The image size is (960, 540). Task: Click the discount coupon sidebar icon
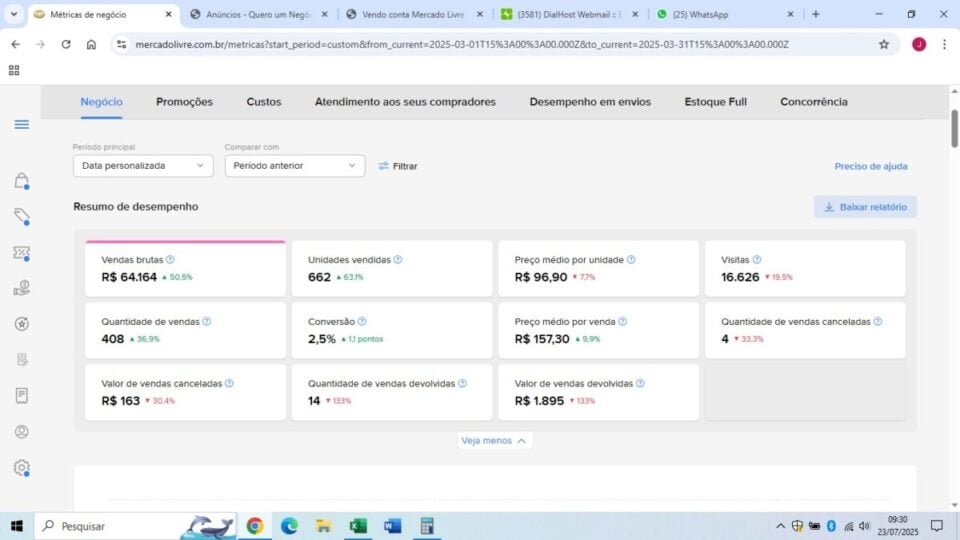coord(21,253)
